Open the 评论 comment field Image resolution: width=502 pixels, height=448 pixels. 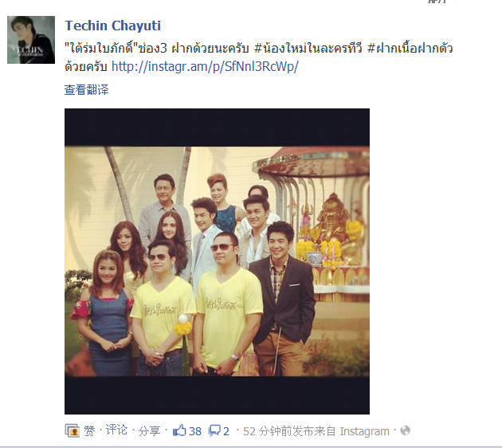pyautogui.click(x=116, y=430)
